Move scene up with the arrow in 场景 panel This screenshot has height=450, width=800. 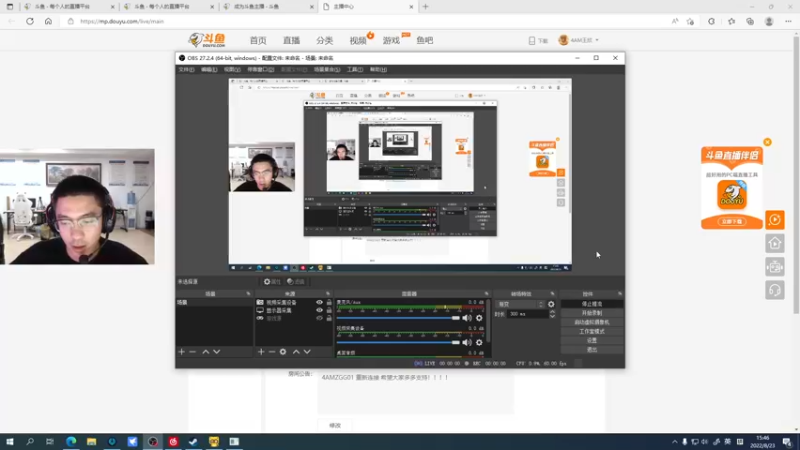tap(206, 352)
